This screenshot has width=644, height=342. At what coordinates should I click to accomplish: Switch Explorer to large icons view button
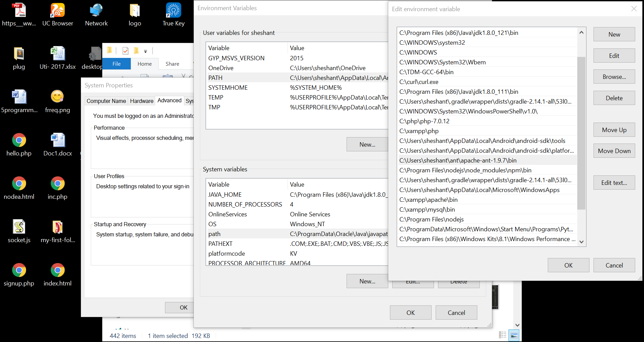[514, 335]
